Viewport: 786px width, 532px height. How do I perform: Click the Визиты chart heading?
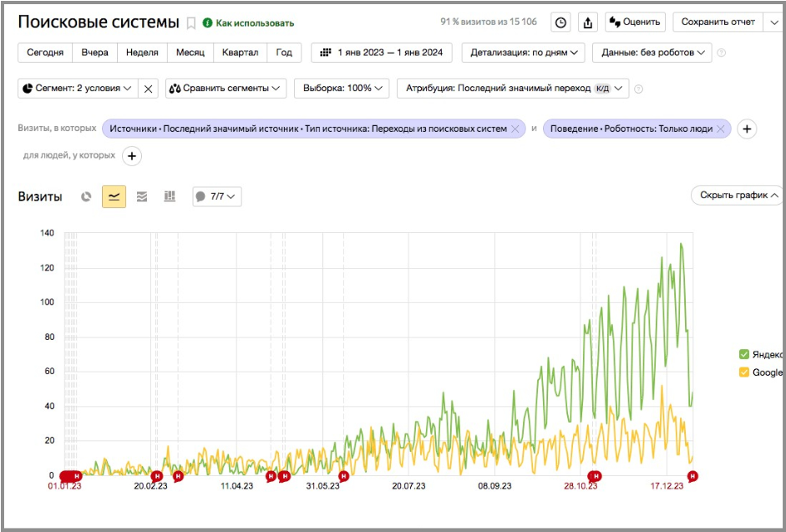pyautogui.click(x=40, y=196)
